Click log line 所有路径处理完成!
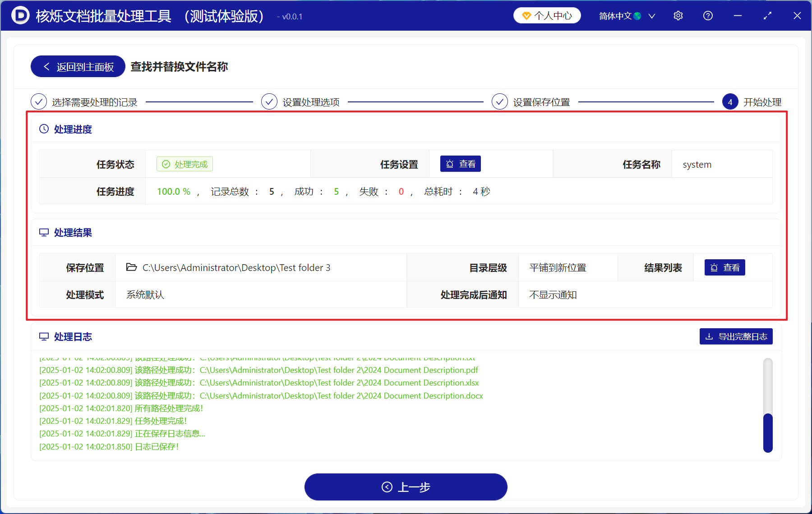 coord(121,408)
